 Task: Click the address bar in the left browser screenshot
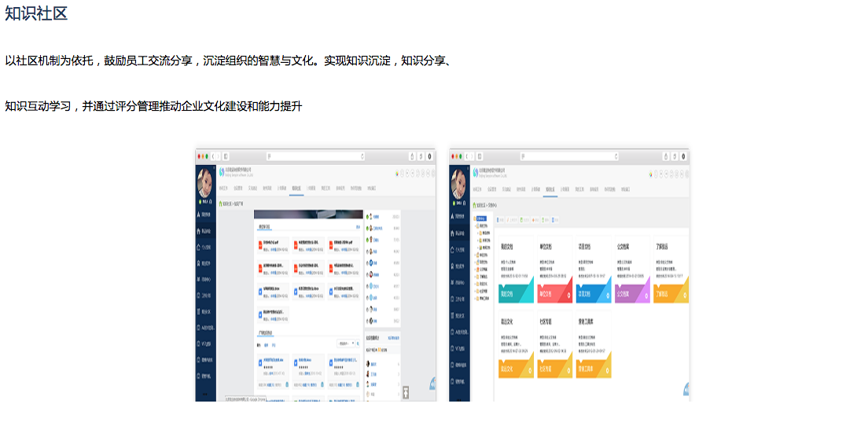pyautogui.click(x=314, y=156)
